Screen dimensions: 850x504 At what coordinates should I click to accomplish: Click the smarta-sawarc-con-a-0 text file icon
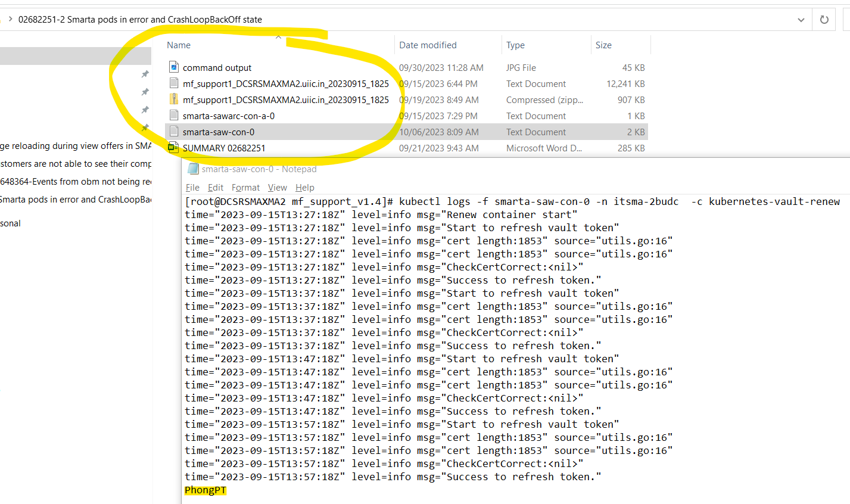(174, 116)
